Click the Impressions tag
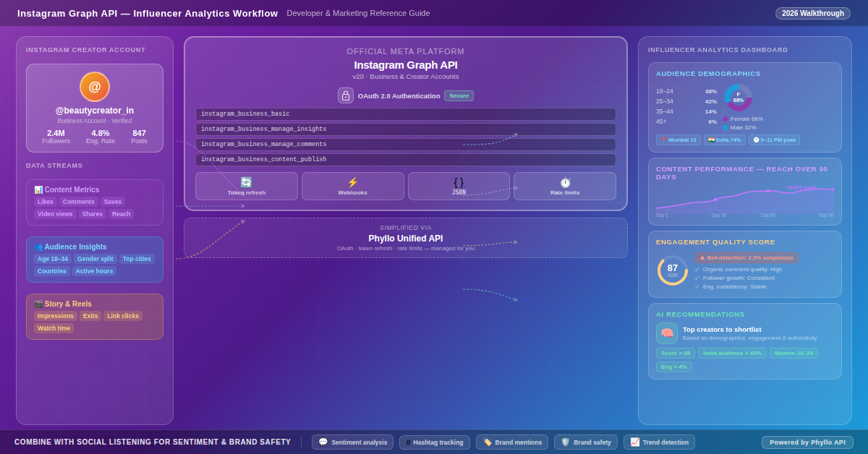Viewport: 868px width, 454px height. click(56, 316)
